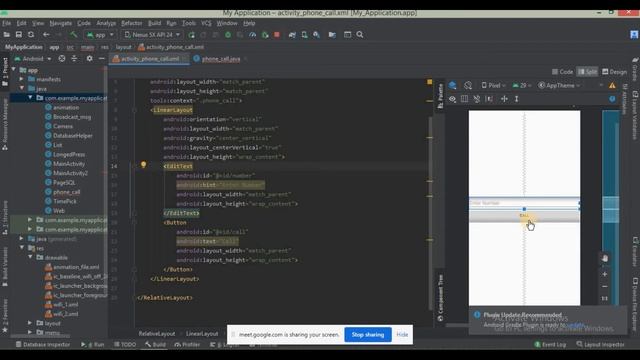Image resolution: width=640 pixels, height=360 pixels.
Task: Click the Debug app bug icon
Action: tap(228, 35)
